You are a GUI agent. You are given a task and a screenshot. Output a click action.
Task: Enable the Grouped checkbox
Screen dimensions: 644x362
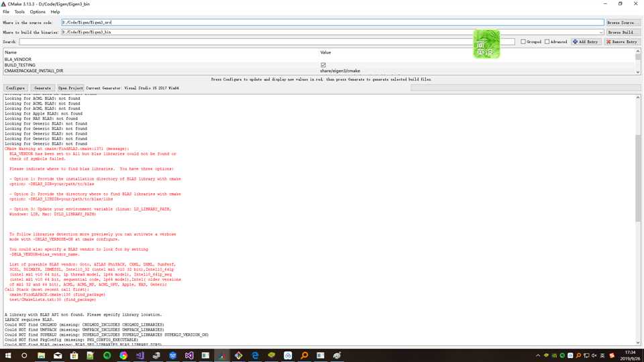(523, 42)
